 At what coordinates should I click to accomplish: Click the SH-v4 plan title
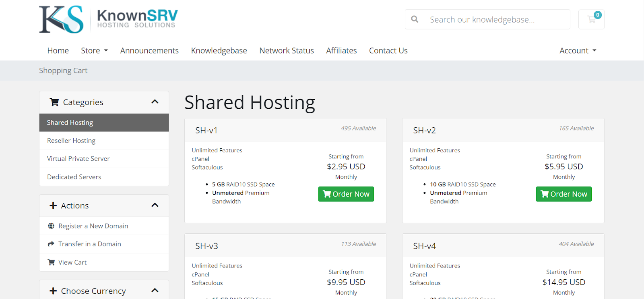[425, 246]
